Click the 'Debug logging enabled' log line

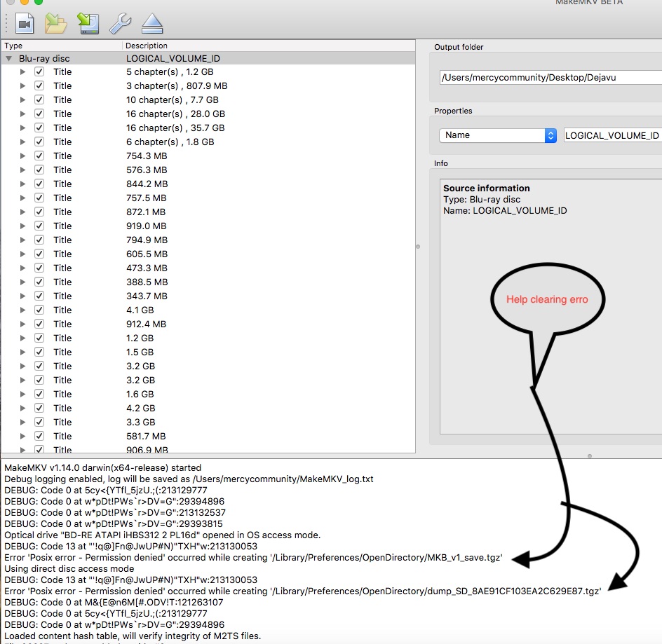pyautogui.click(x=189, y=479)
